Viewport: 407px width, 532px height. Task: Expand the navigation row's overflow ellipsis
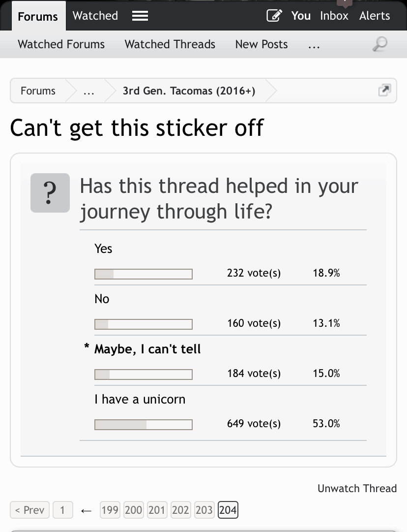click(x=314, y=46)
